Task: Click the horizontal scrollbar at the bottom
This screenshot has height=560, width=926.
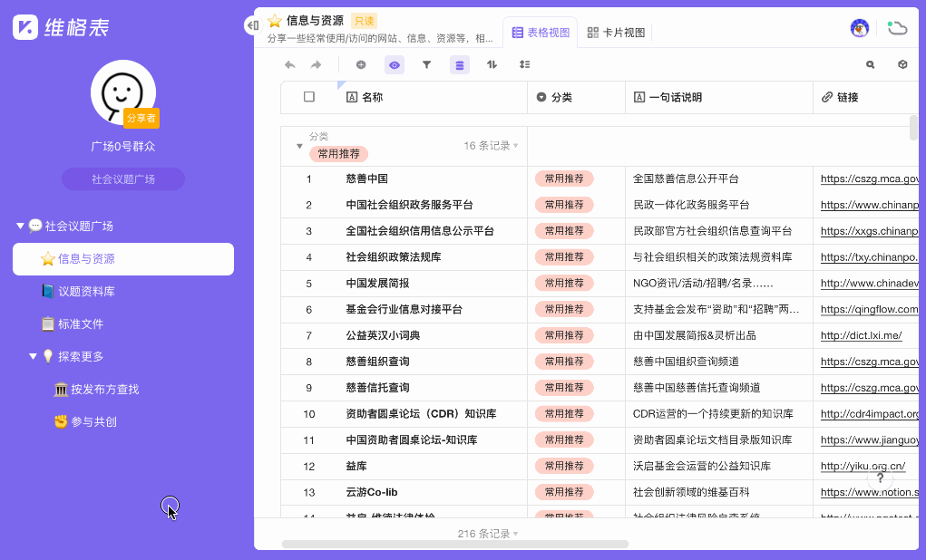Action: [x=455, y=544]
